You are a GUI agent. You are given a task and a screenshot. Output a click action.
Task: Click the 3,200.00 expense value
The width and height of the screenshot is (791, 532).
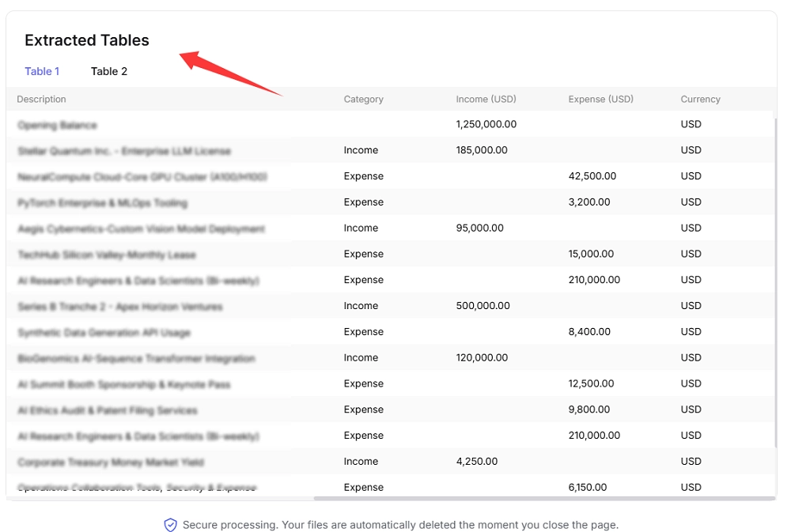[x=589, y=202]
